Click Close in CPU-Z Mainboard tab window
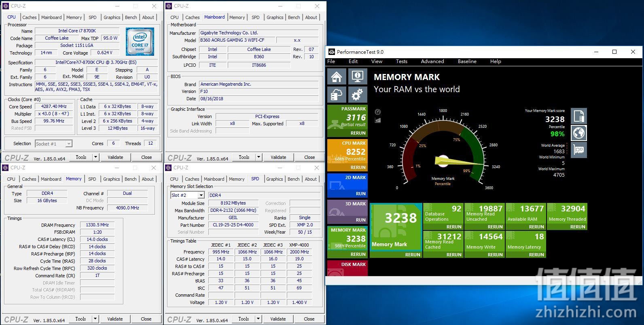 point(309,157)
